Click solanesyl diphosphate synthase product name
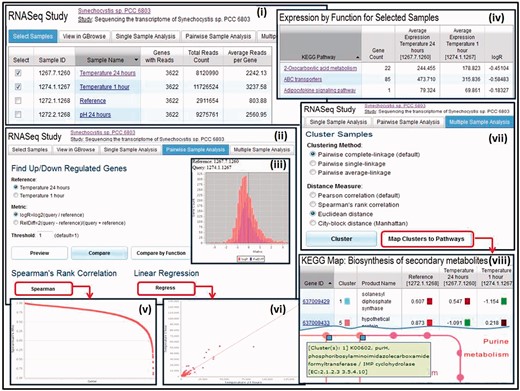520x391 pixels. pyautogui.click(x=376, y=301)
